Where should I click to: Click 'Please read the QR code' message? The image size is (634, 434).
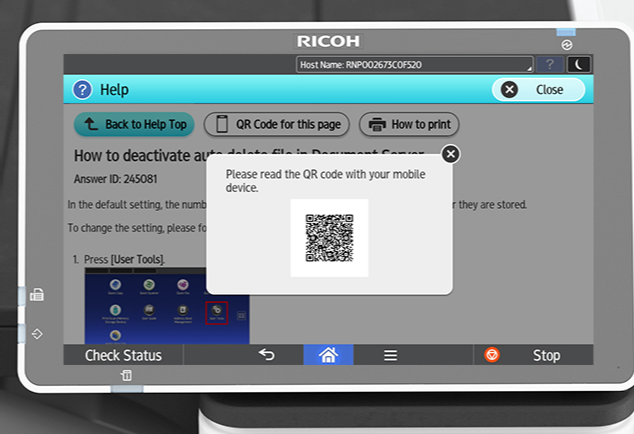(325, 181)
